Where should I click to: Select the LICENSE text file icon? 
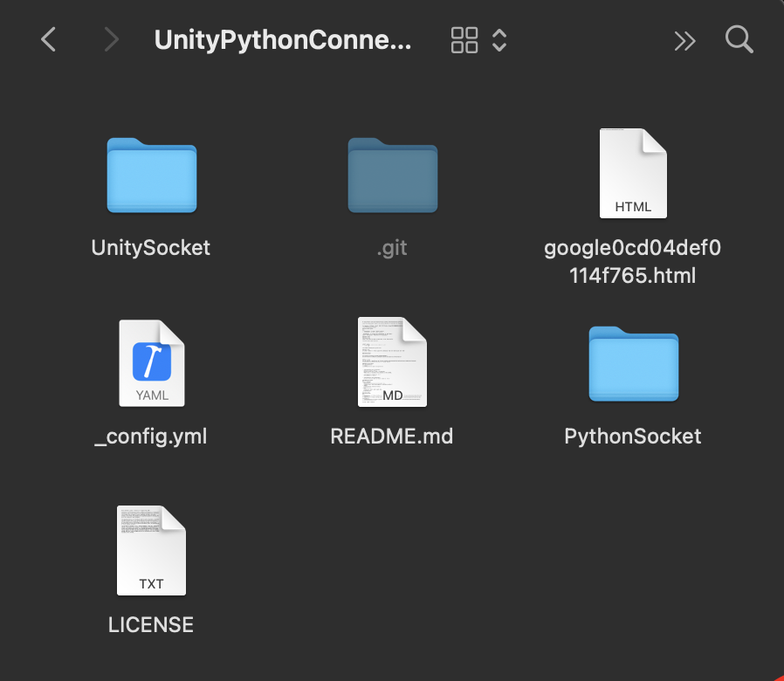tap(152, 551)
